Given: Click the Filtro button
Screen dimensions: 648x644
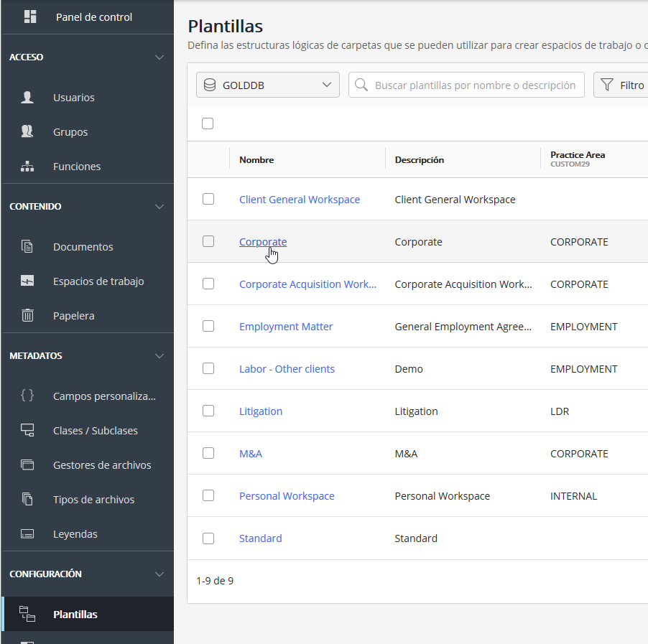Looking at the screenshot, I should point(622,85).
